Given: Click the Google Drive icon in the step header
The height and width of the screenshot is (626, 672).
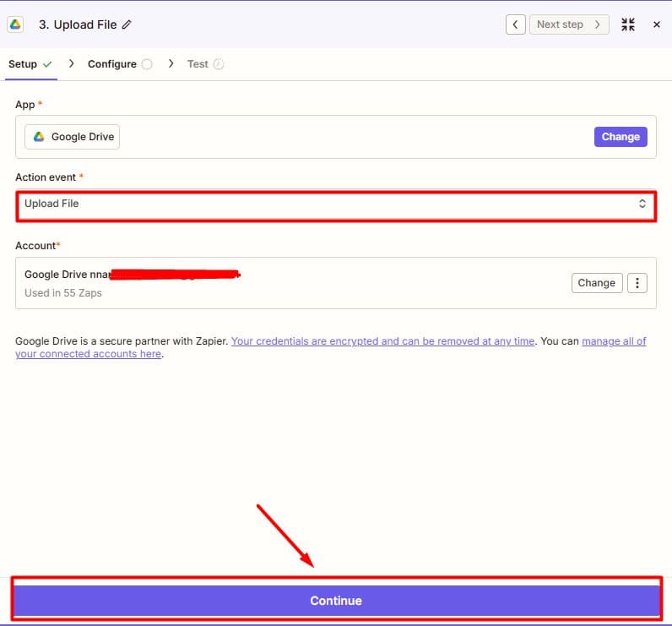Looking at the screenshot, I should coord(15,24).
